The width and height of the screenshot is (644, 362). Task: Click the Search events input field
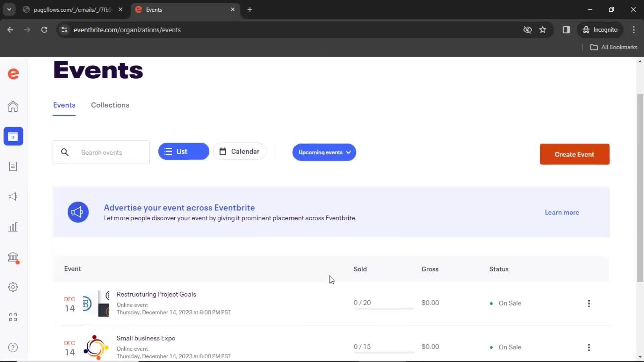point(101,152)
